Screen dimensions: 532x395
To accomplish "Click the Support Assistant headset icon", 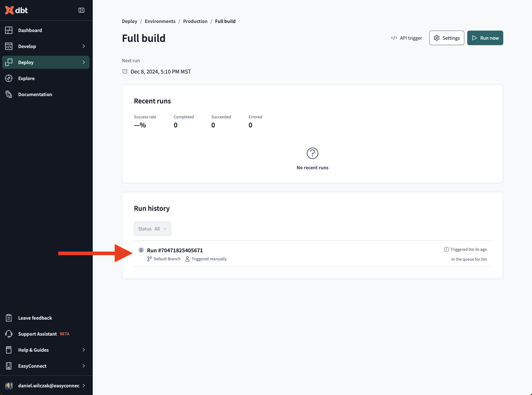I will pos(9,334).
